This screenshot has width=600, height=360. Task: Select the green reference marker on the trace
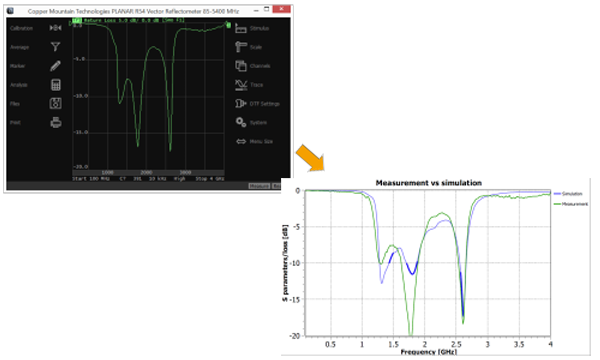click(x=228, y=25)
